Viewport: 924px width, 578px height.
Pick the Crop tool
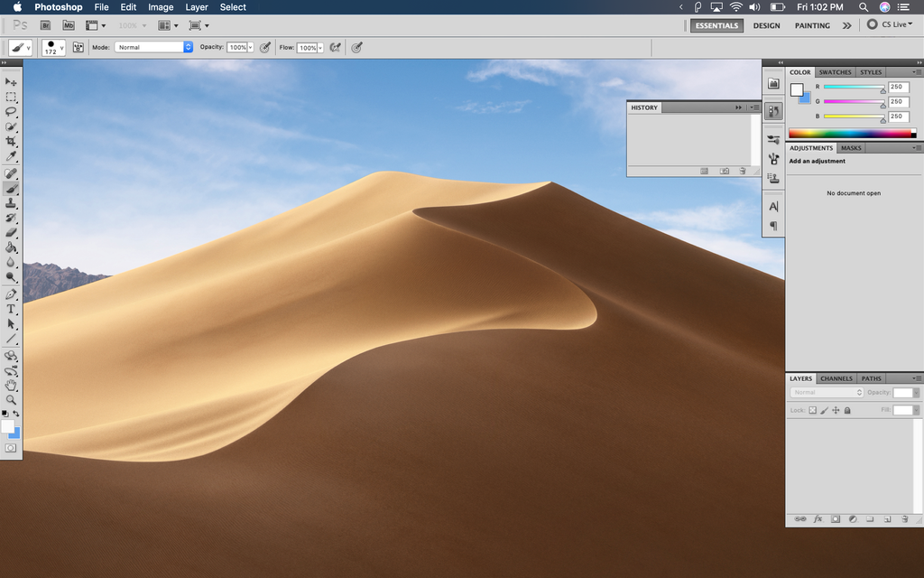click(x=11, y=142)
